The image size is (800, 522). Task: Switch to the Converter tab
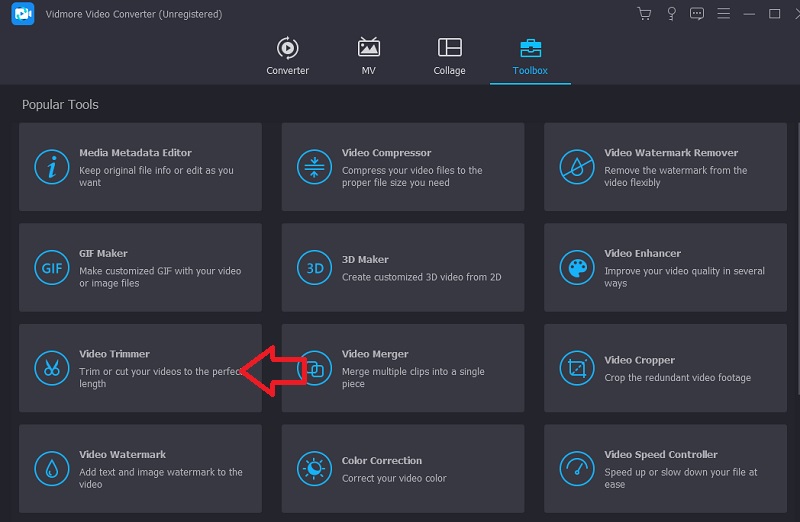[x=287, y=57]
